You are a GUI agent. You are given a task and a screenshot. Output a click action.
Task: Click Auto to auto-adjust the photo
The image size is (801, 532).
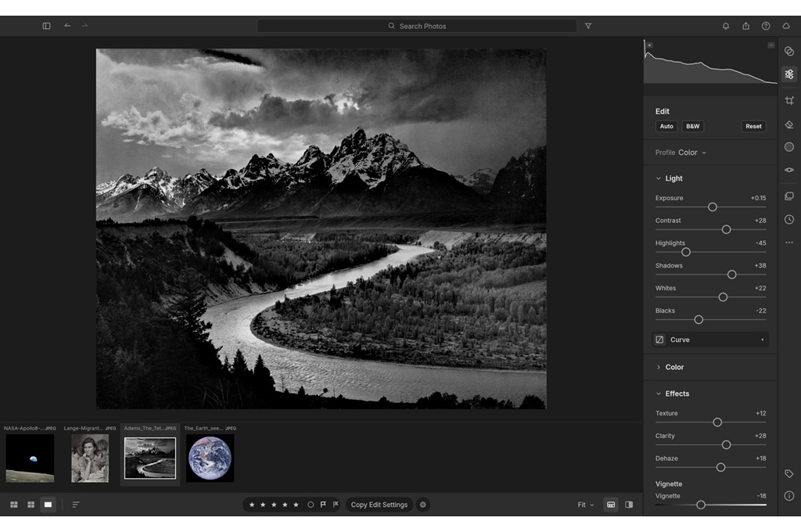[x=666, y=126]
